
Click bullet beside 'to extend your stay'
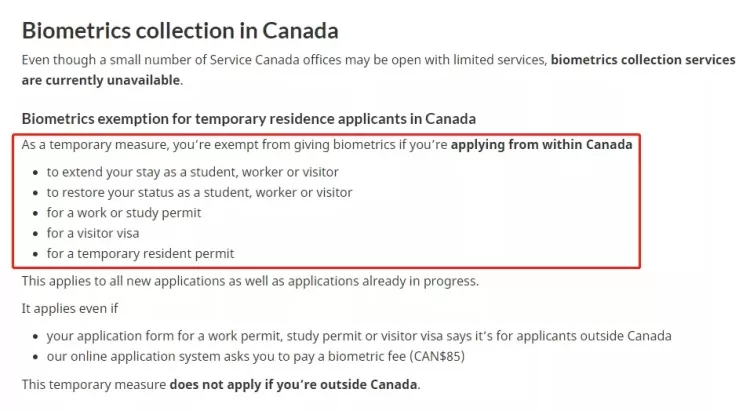click(x=35, y=173)
